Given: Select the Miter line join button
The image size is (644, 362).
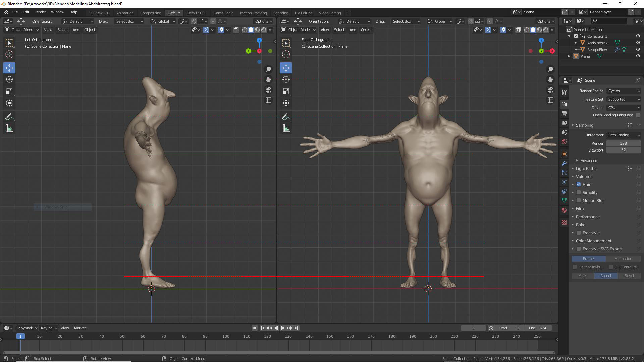Looking at the screenshot, I should coord(583,276).
